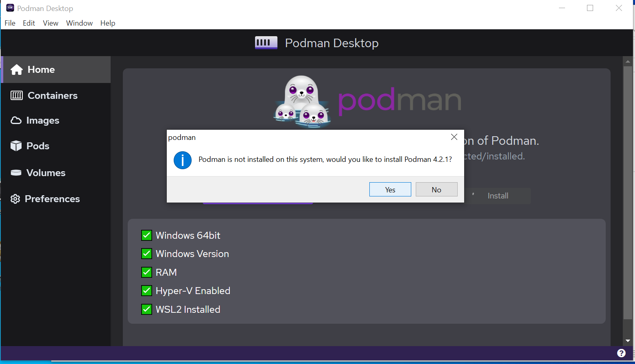This screenshot has height=364, width=635.
Task: Open the Edit menu
Action: (29, 23)
